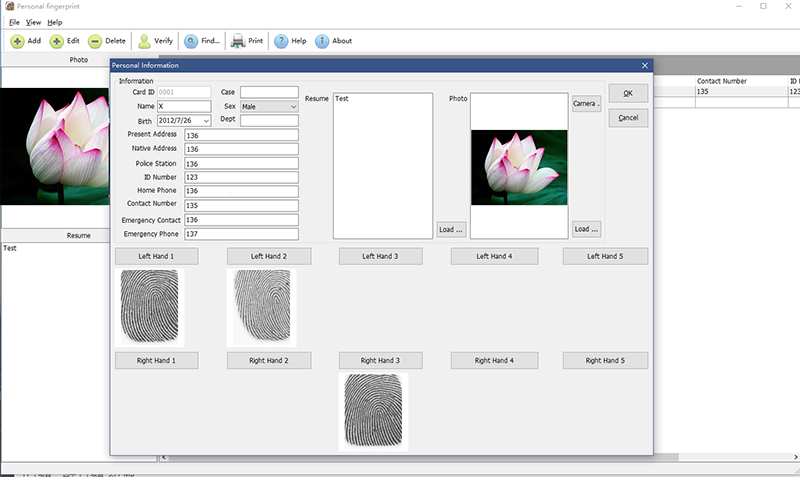The width and height of the screenshot is (800, 477).
Task: Click the ID Number field
Action: [241, 177]
